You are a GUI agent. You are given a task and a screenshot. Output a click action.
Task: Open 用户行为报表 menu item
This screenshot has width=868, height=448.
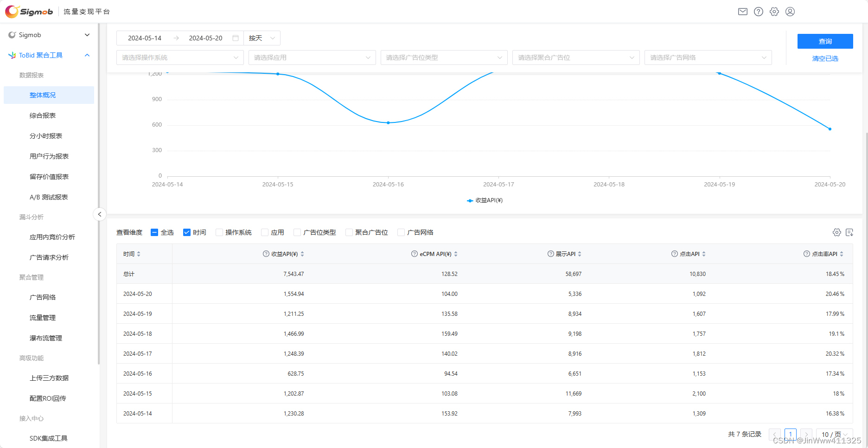click(x=49, y=156)
